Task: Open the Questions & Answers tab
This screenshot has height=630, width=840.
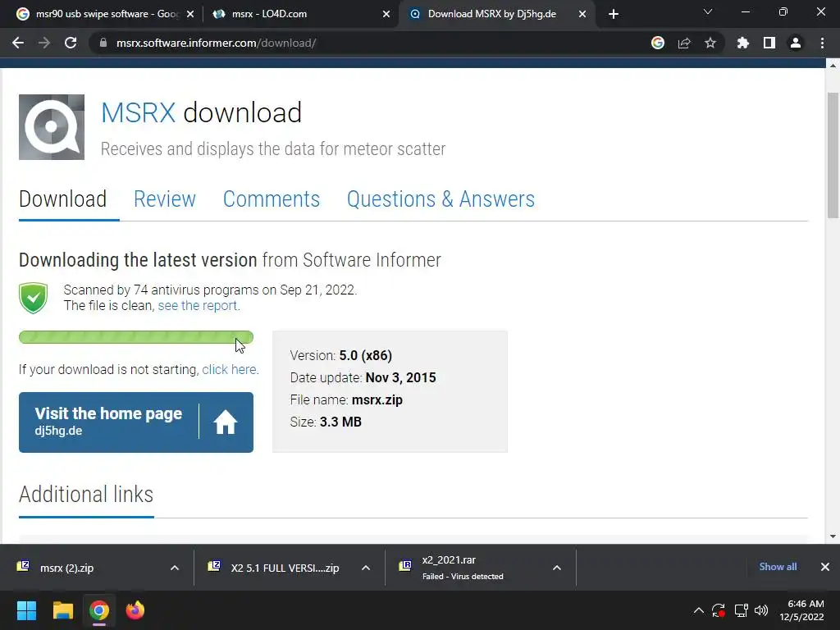Action: (441, 199)
